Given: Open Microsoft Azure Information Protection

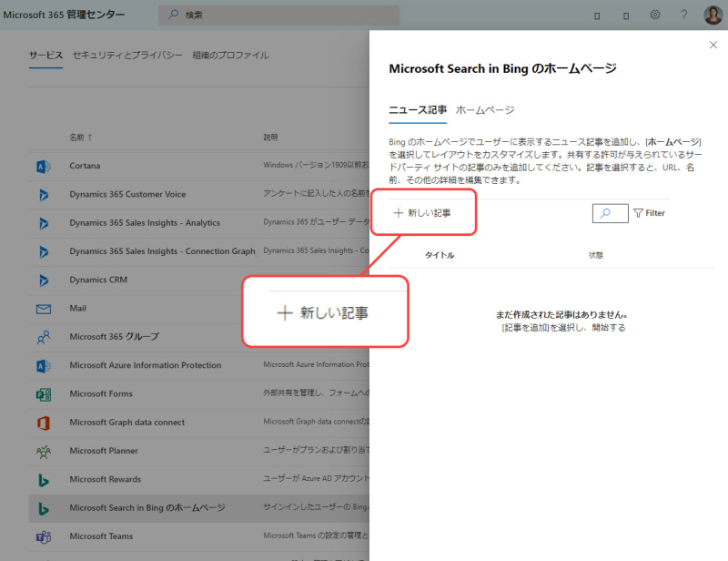Looking at the screenshot, I should (x=146, y=365).
